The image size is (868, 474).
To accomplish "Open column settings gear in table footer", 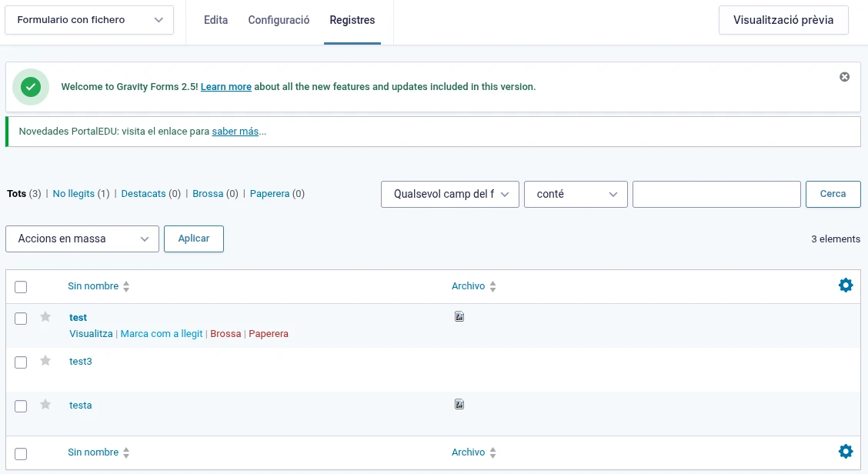I will [846, 452].
